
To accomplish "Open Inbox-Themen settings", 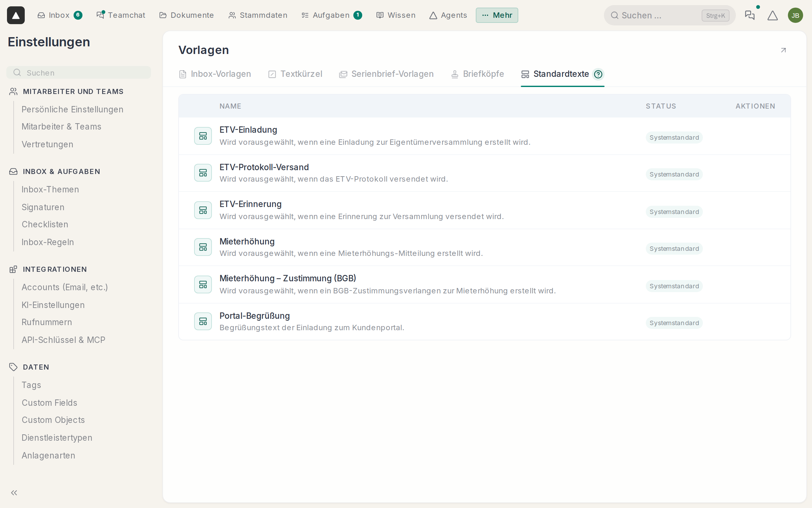I will pos(50,190).
